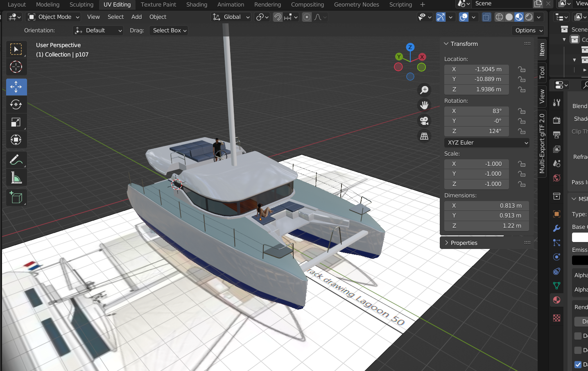Select the Select Box tool in toolbar
This screenshot has height=371, width=588.
tap(16, 49)
